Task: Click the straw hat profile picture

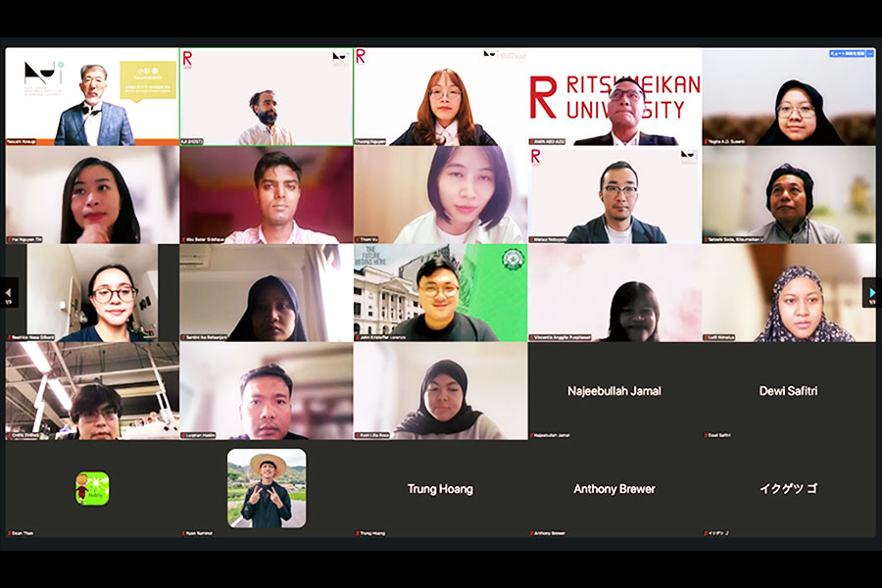Action: (267, 488)
